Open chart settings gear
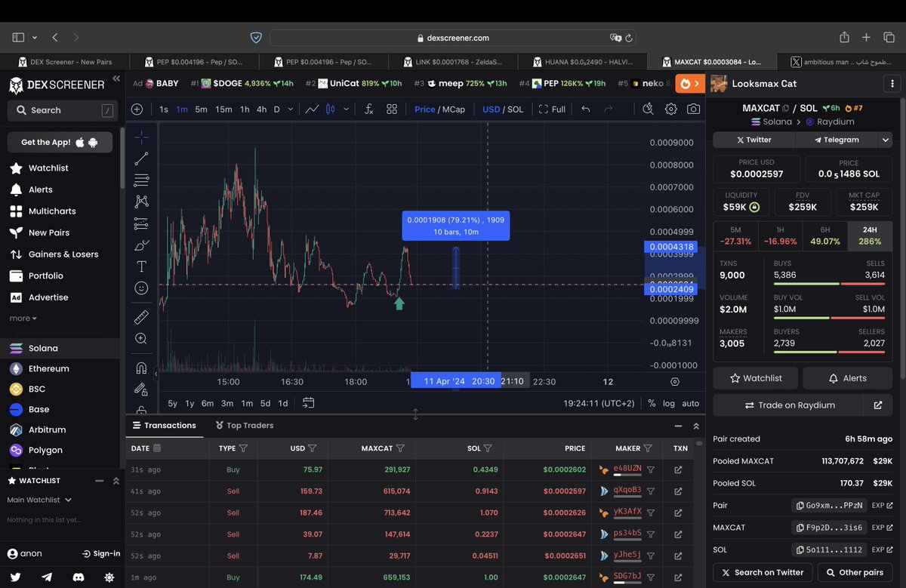This screenshot has width=906, height=588. pyautogui.click(x=670, y=109)
